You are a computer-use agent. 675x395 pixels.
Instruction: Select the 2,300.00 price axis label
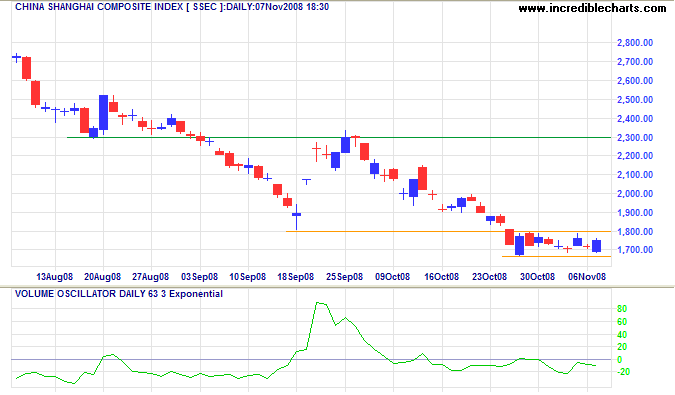[x=635, y=137]
